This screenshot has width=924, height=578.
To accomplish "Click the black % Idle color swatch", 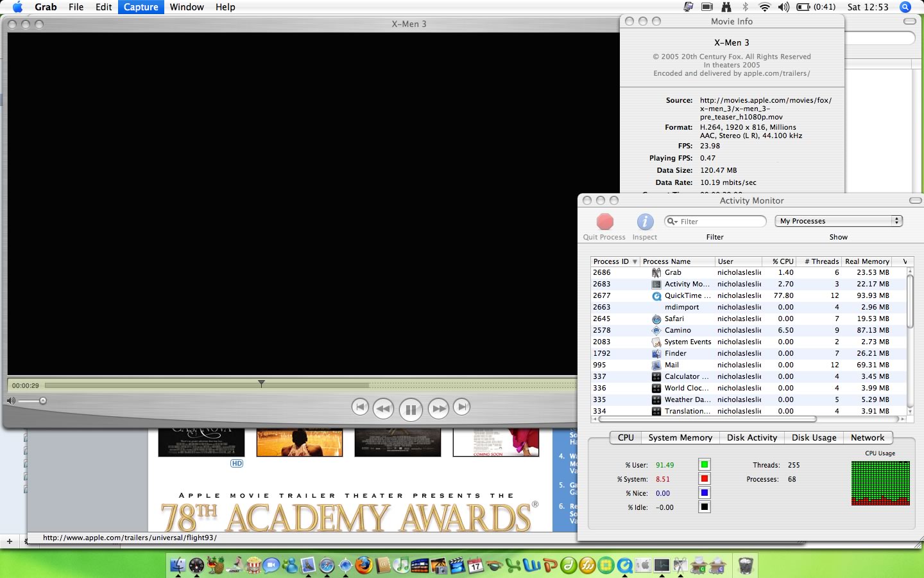I will click(705, 507).
